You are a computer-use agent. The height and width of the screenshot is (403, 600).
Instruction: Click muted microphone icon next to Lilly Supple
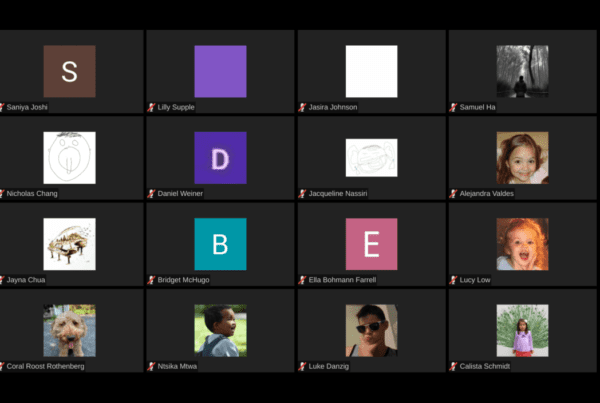tap(152, 107)
